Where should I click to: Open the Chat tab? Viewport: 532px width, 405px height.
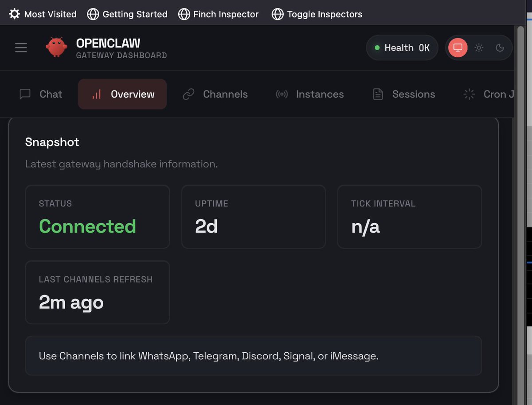[41, 94]
